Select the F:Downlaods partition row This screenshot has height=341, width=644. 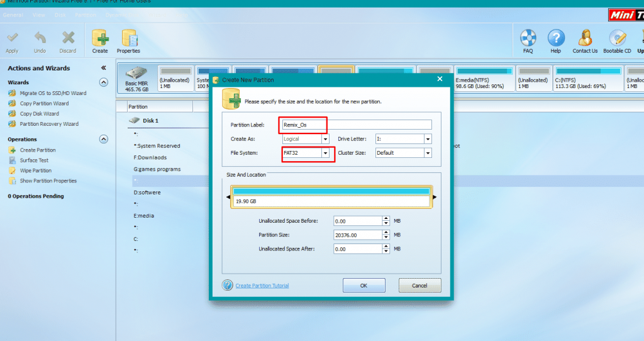(x=150, y=158)
